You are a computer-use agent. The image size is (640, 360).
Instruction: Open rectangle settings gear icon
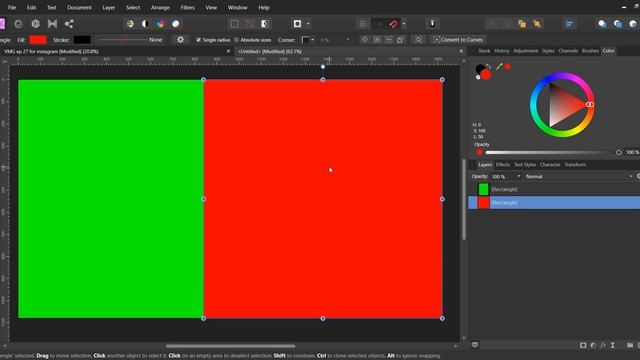tap(180, 40)
